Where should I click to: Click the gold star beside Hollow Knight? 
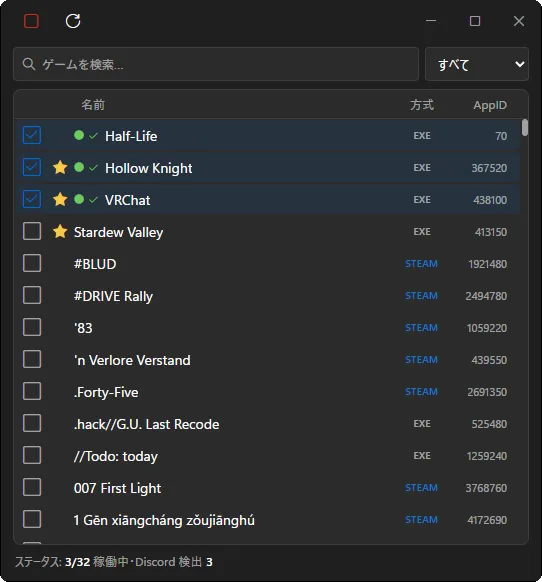(60, 168)
